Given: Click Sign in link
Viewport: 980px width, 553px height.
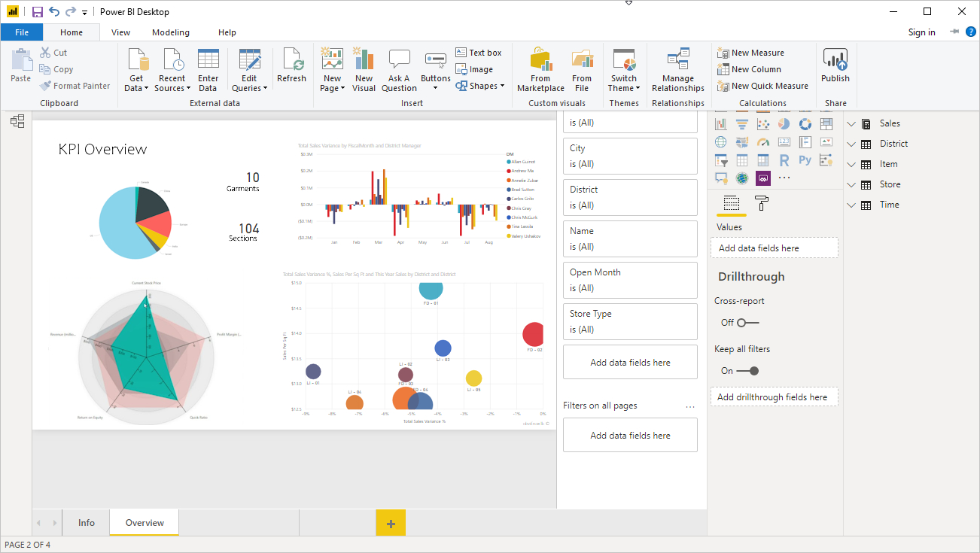Looking at the screenshot, I should (921, 32).
